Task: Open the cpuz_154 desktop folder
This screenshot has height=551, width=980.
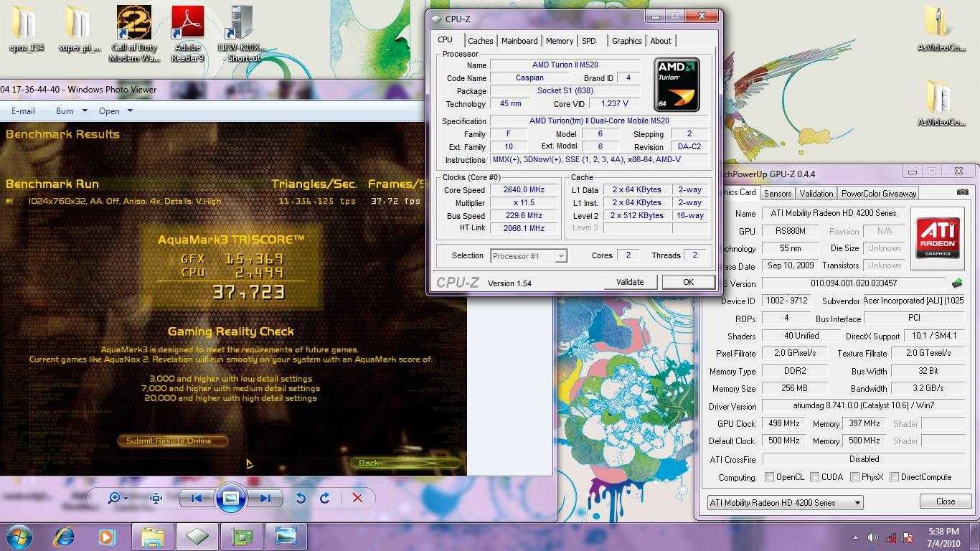Action: 27,30
